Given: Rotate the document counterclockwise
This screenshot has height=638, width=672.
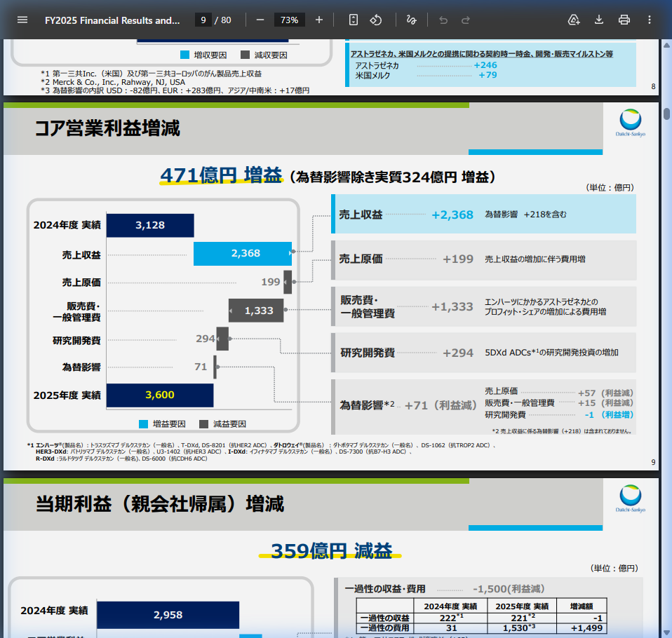Looking at the screenshot, I should pyautogui.click(x=376, y=20).
